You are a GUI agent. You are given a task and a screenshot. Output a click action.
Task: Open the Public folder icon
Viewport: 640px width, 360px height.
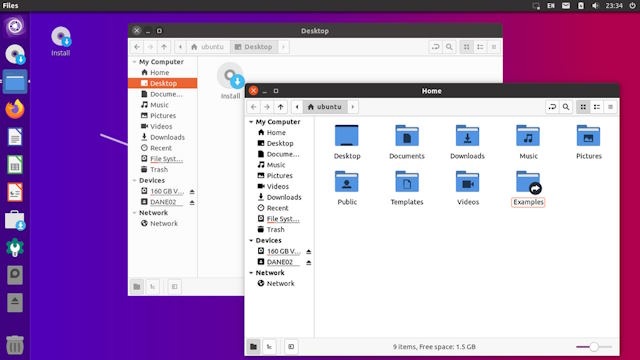(347, 182)
